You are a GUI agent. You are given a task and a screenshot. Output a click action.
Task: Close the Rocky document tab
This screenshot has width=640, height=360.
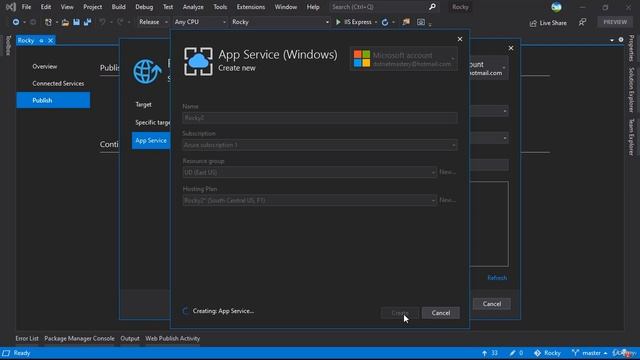[50, 40]
